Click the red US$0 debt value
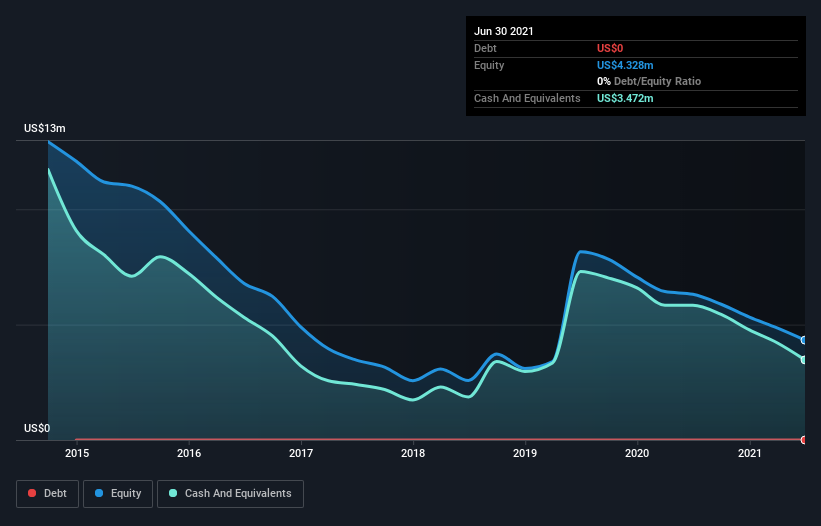821x526 pixels. point(610,48)
